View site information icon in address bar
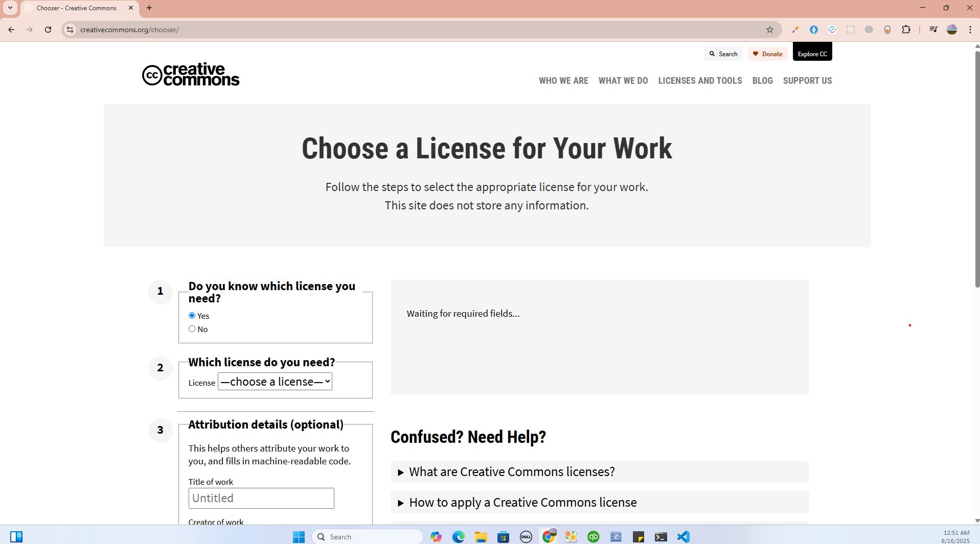 tap(71, 30)
